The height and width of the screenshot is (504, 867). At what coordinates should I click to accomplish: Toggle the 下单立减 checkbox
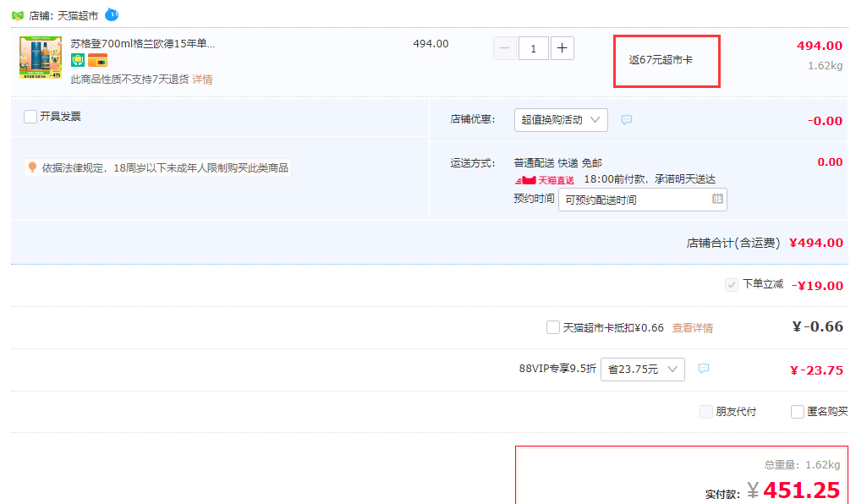point(732,285)
